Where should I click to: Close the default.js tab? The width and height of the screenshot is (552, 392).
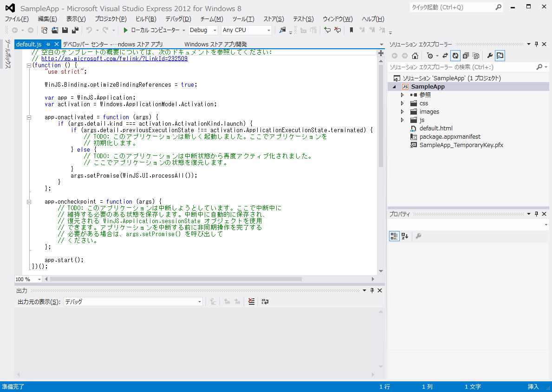click(56, 45)
